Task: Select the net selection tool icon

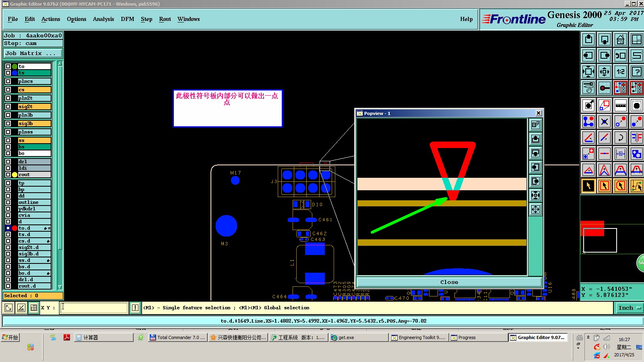Action: coord(636,186)
